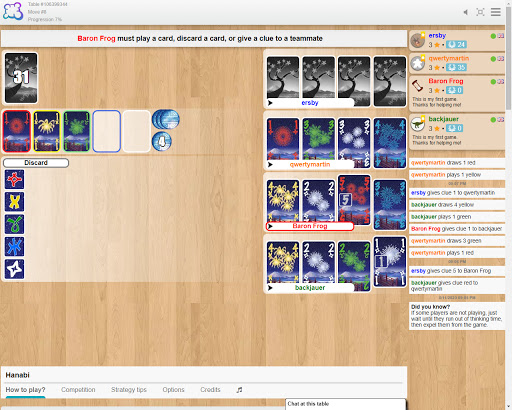Open ersby's profile from player panel
Viewport: 512px width, 410px height.
[437, 35]
